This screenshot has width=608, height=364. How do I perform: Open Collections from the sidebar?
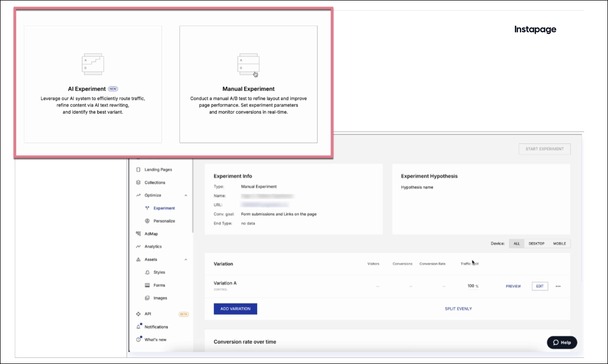click(138, 182)
